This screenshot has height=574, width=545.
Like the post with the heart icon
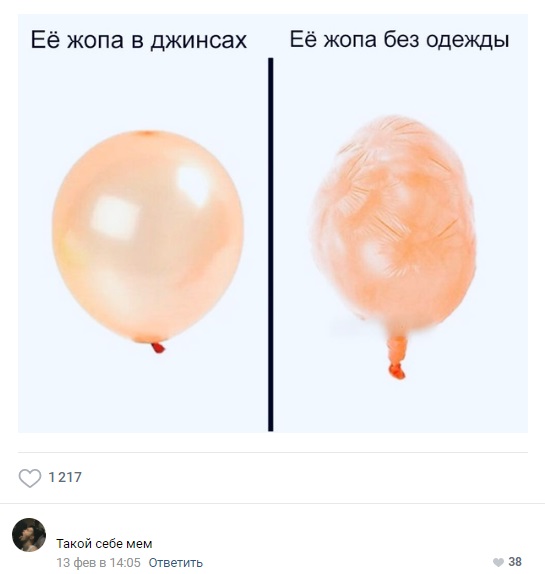[x=30, y=478]
